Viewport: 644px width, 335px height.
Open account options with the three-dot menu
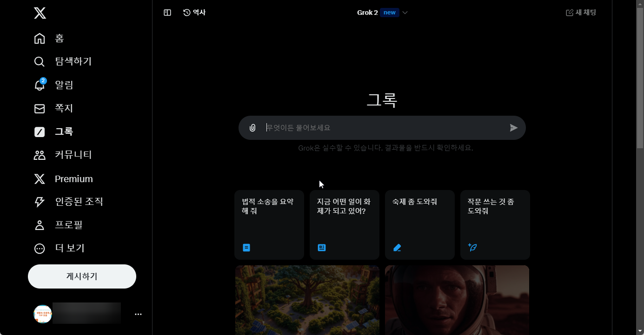[x=138, y=314]
